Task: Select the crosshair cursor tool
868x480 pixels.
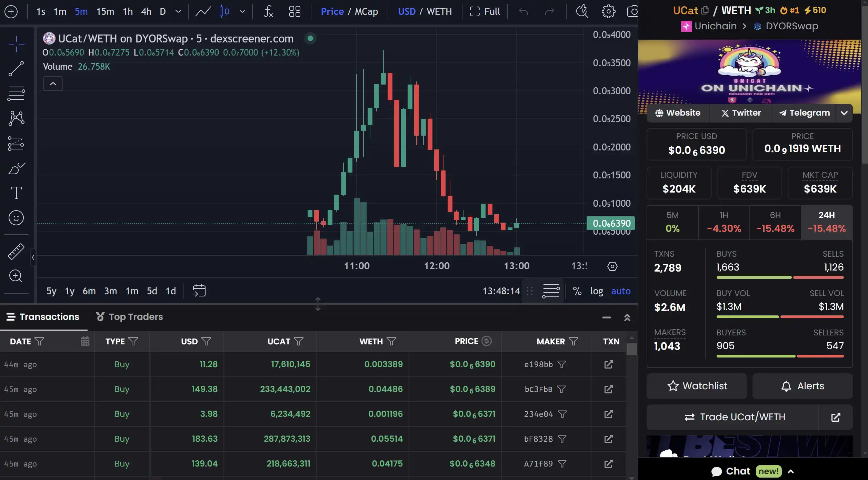Action: tap(16, 44)
